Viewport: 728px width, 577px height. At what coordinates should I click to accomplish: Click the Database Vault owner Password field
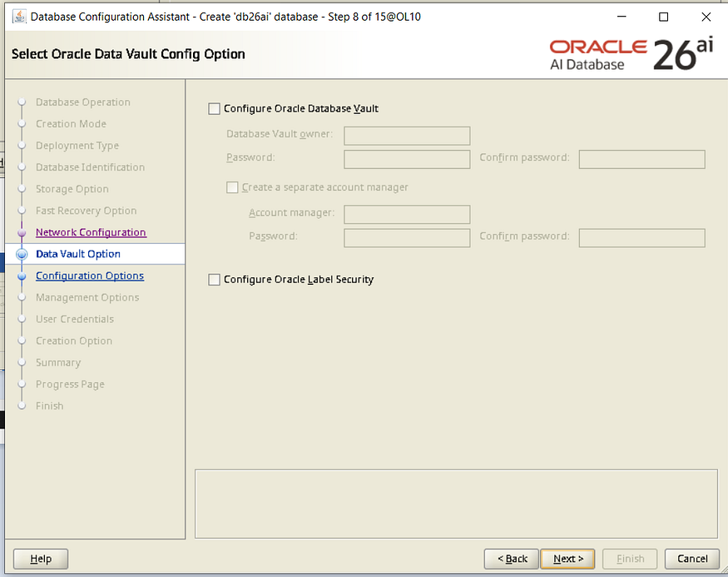click(407, 159)
